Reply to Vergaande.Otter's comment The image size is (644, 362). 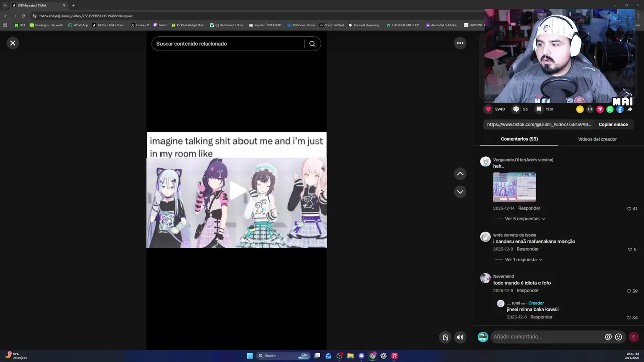click(529, 208)
